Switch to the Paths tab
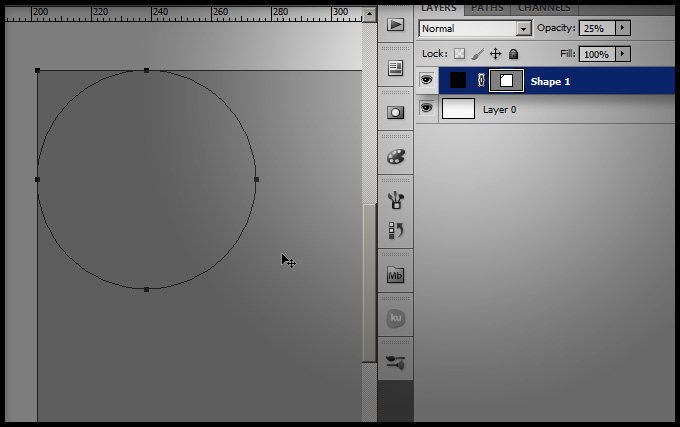 (487, 7)
